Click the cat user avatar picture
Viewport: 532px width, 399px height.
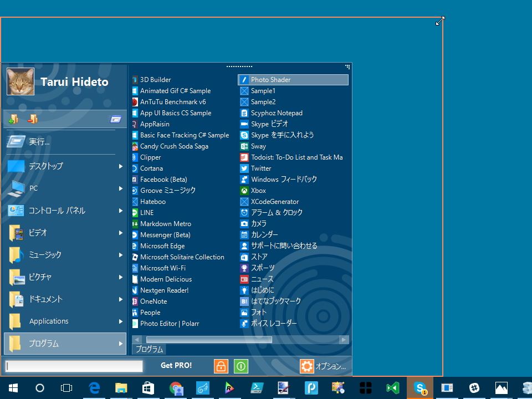(x=21, y=81)
